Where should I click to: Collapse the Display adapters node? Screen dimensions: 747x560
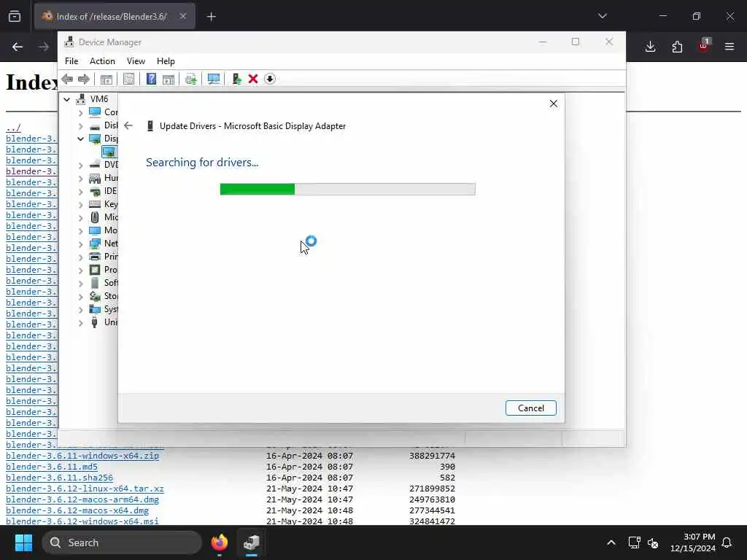[80, 139]
